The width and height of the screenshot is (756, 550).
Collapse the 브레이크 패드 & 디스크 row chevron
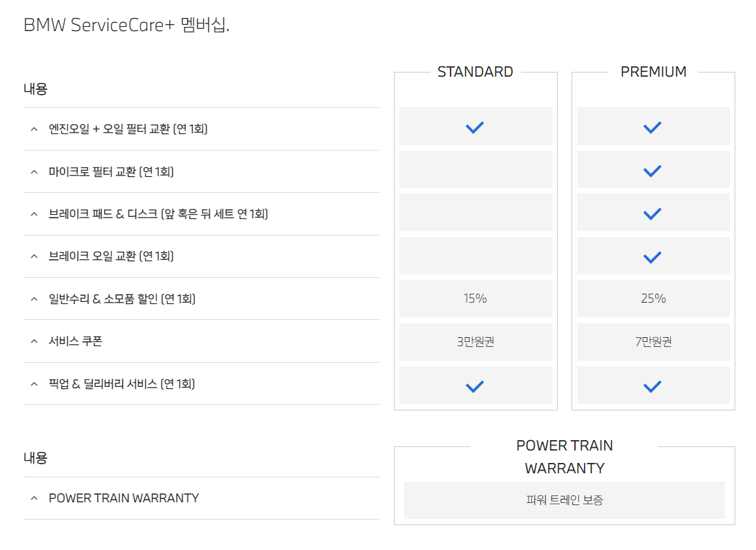coord(34,214)
